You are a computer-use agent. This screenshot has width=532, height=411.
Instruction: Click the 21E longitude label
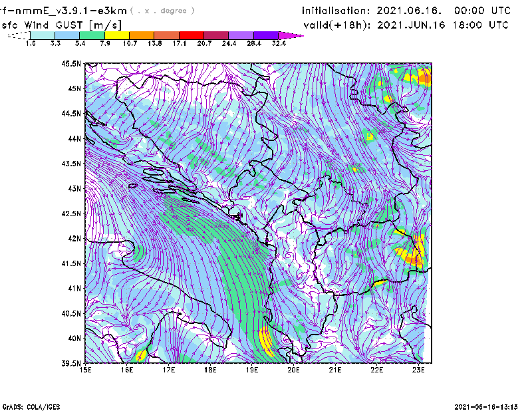[x=335, y=370]
